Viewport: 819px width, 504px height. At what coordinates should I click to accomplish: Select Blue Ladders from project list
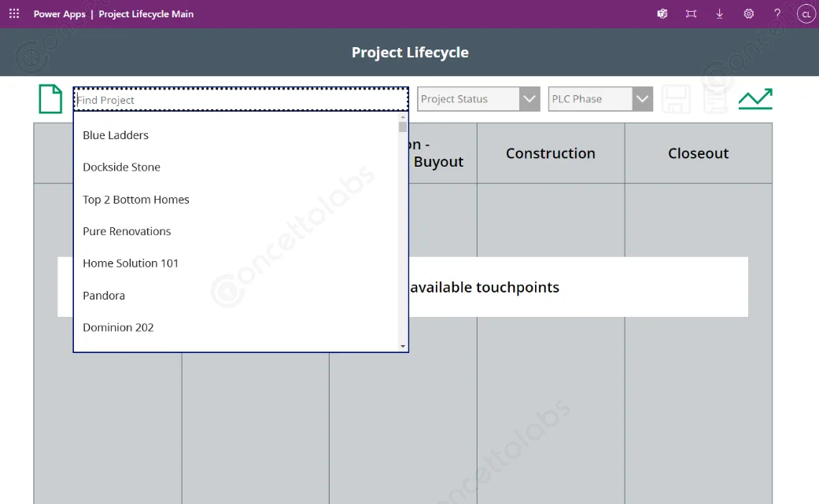(116, 135)
